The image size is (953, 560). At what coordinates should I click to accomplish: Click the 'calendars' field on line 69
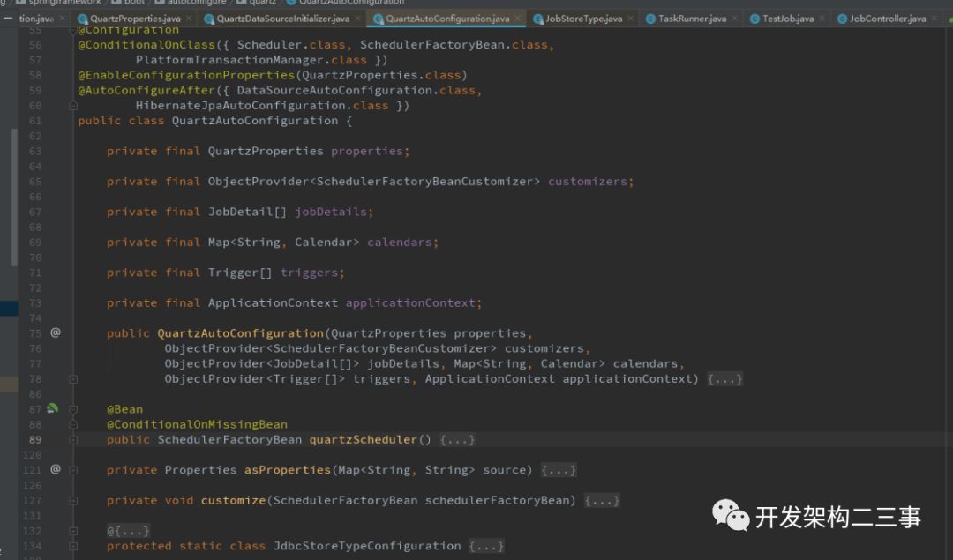pos(400,242)
